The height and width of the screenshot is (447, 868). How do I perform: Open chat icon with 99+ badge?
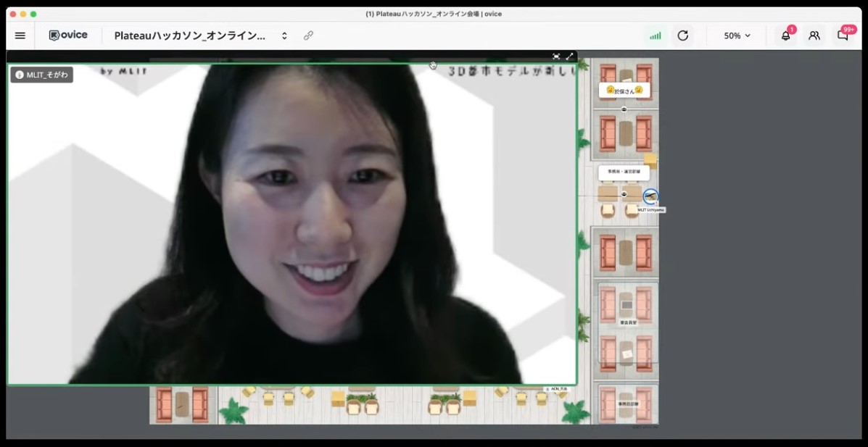(843, 35)
